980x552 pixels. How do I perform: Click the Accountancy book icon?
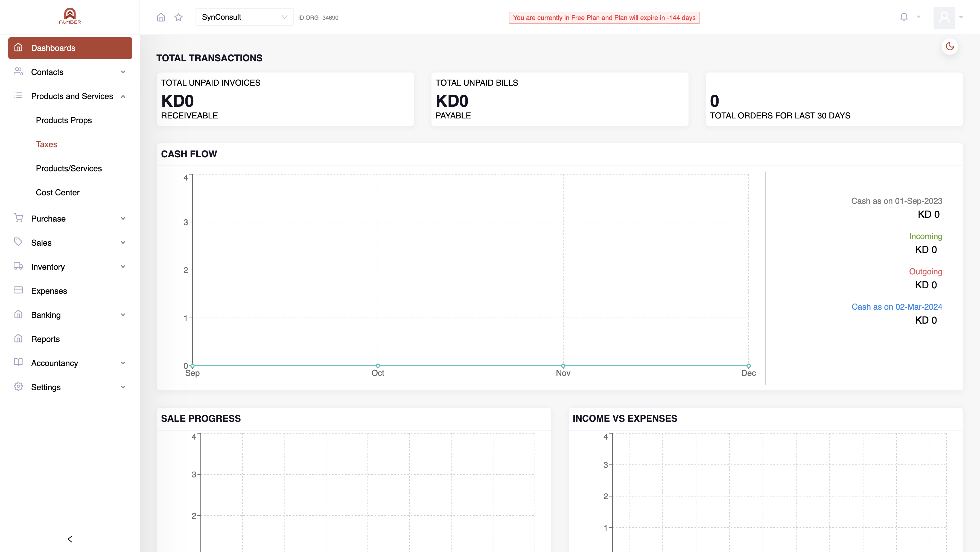(x=18, y=362)
